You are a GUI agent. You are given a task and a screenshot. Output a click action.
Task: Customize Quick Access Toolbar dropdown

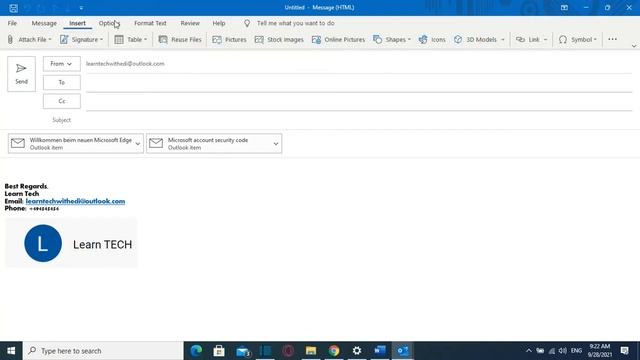click(x=81, y=8)
